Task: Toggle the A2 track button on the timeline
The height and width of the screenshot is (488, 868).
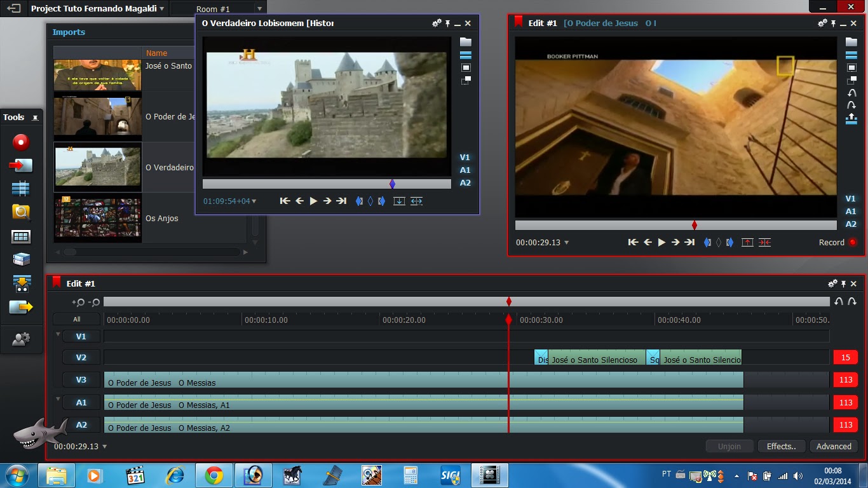Action: (81, 425)
